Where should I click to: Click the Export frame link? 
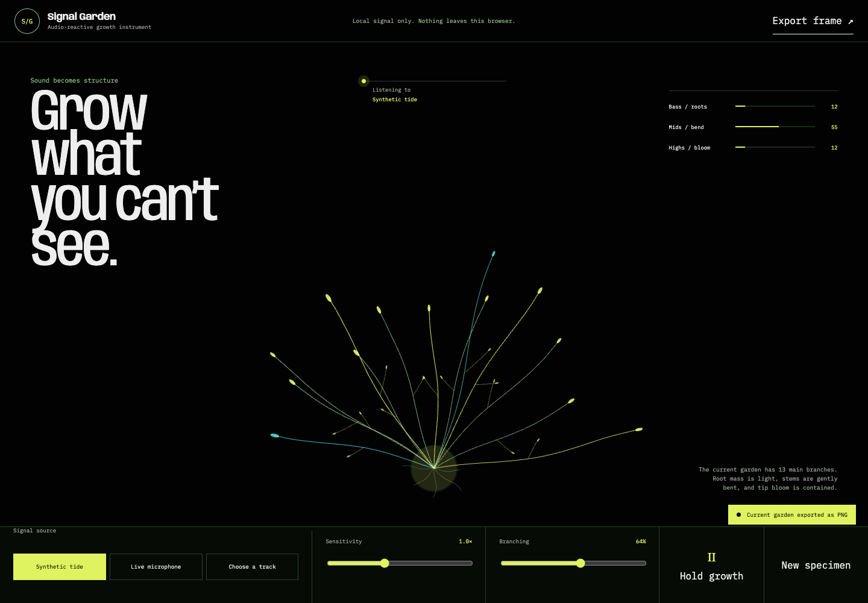point(813,21)
